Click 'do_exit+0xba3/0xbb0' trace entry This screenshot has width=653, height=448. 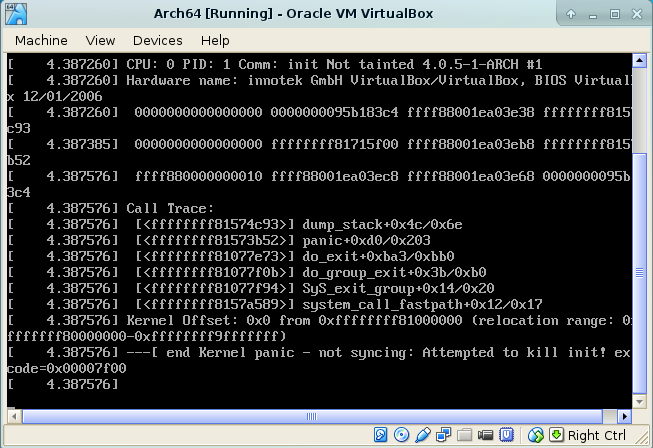(x=378, y=256)
